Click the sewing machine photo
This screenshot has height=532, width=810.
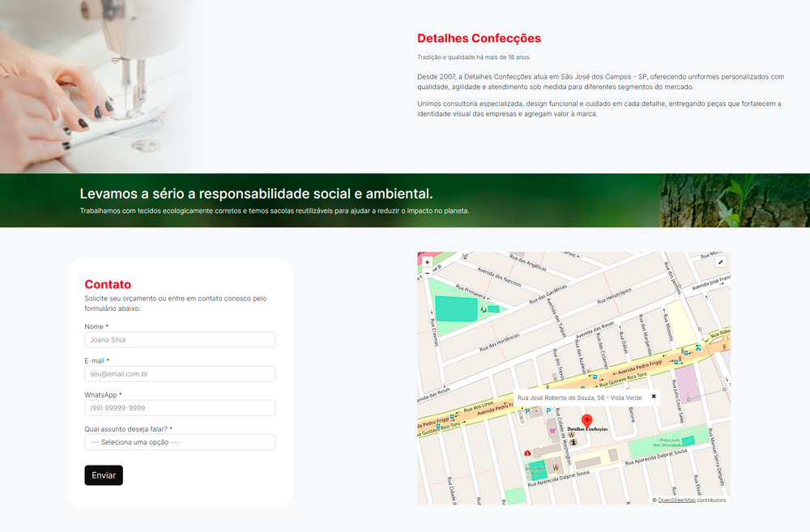pos(102,87)
